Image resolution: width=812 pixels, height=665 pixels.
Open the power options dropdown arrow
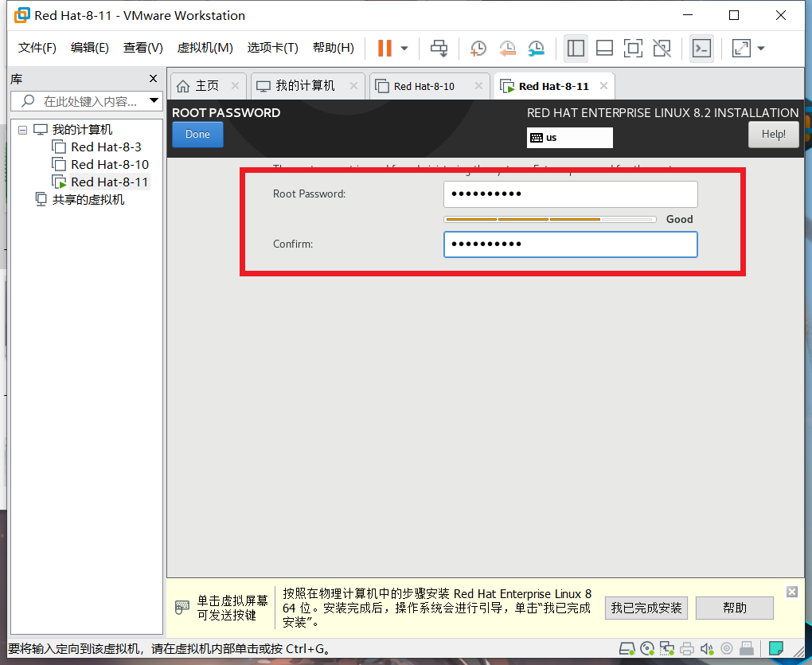404,48
